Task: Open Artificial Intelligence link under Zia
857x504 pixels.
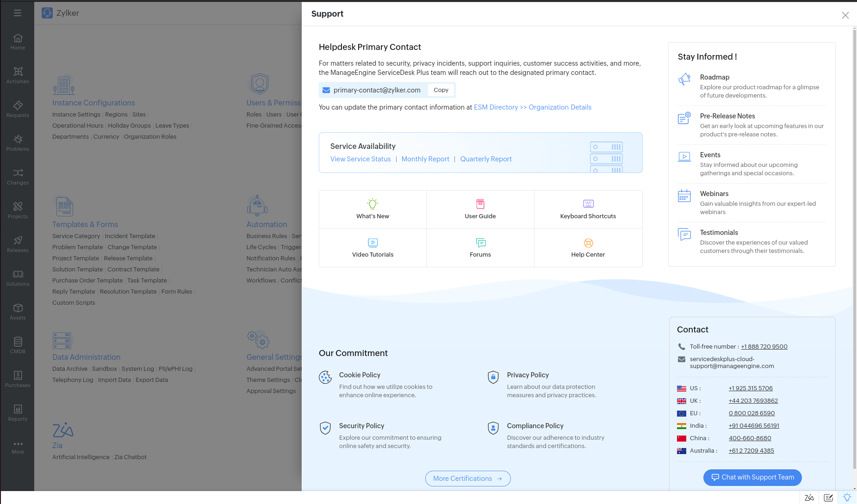Action: 81,457
